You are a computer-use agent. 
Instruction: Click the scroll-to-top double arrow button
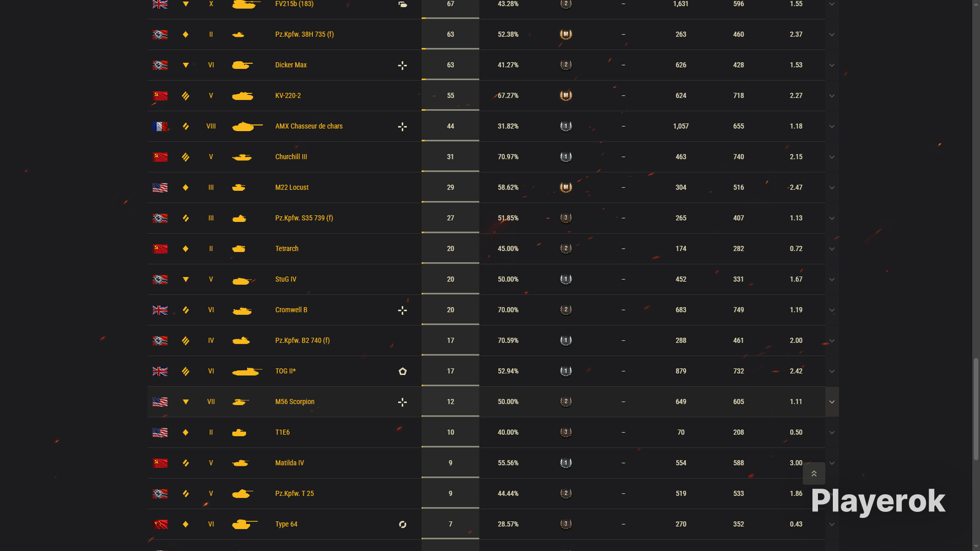(814, 473)
